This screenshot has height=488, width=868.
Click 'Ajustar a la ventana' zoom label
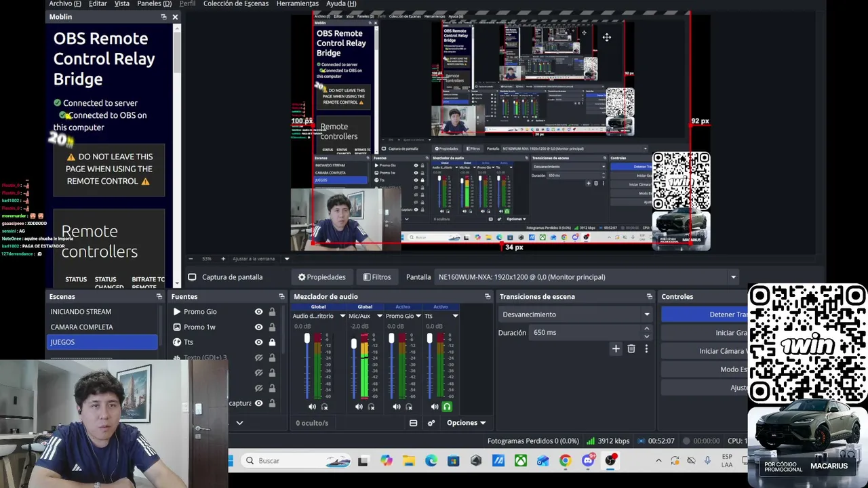coord(254,259)
